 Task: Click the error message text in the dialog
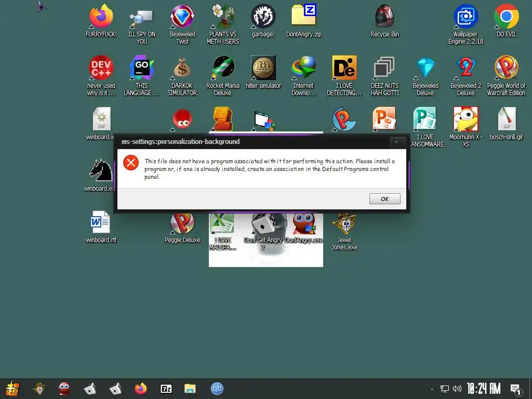point(270,169)
